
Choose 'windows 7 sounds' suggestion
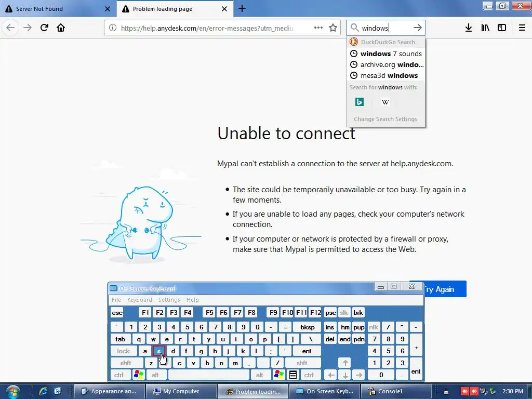[386, 54]
